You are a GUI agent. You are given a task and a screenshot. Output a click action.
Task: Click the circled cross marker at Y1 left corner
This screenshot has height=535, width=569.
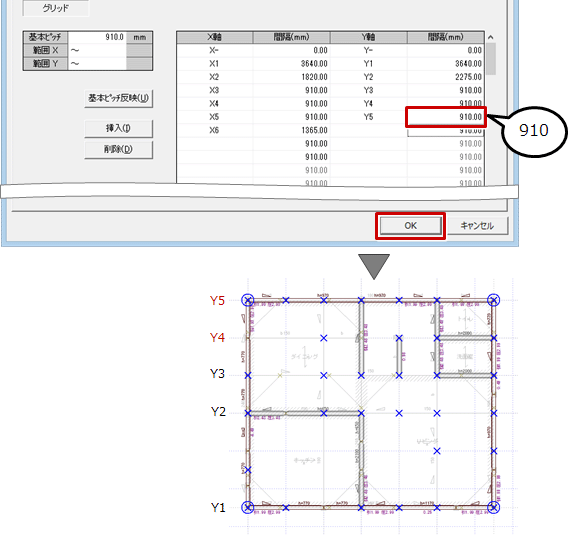coord(248,507)
